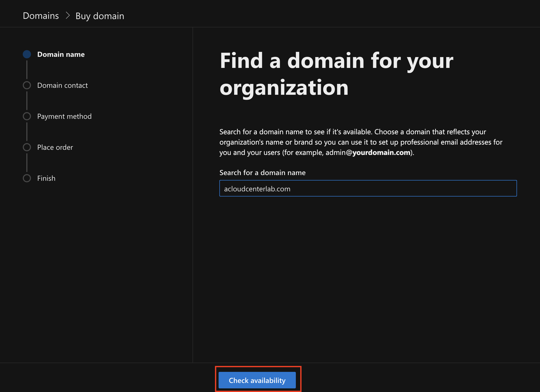Select the Domain name step circle

coord(27,54)
